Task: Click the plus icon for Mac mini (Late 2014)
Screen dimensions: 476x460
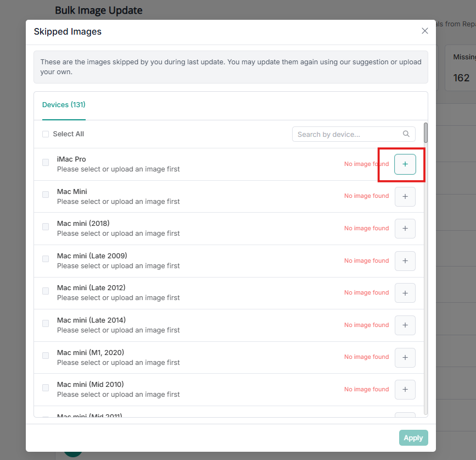Action: (405, 325)
